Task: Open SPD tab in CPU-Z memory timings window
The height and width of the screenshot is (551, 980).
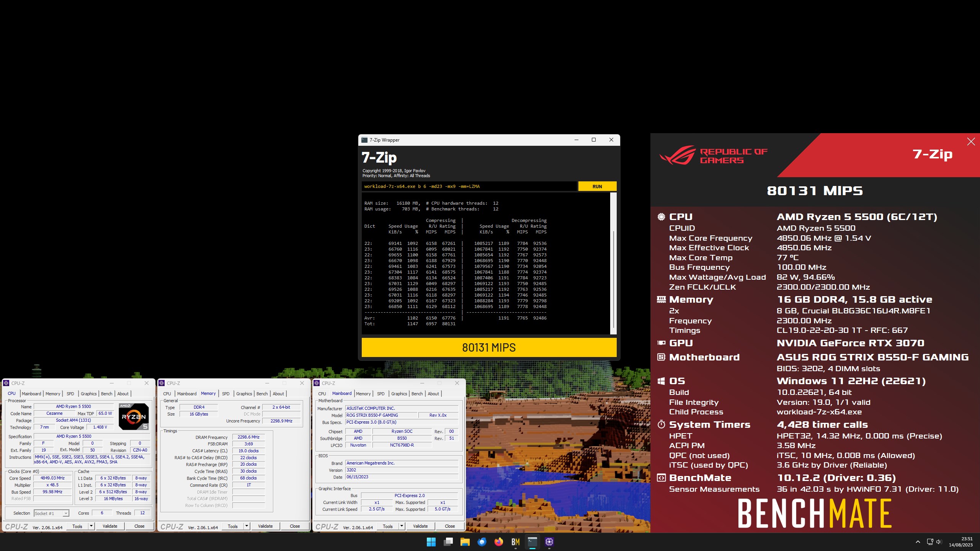Action: coord(226,394)
